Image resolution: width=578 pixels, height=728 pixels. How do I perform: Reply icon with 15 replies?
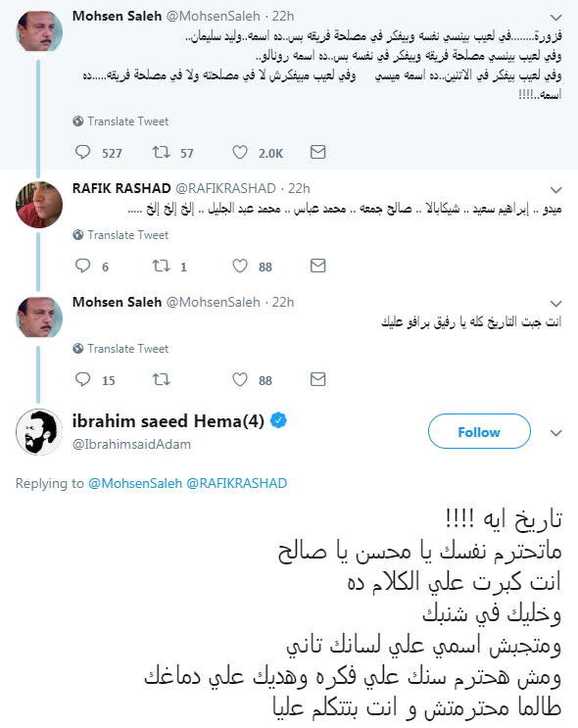[82, 380]
